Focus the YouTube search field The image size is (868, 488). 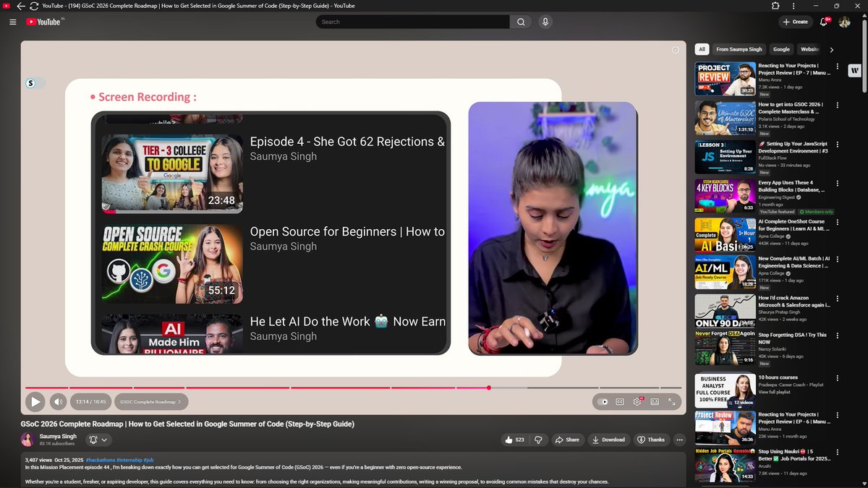412,22
